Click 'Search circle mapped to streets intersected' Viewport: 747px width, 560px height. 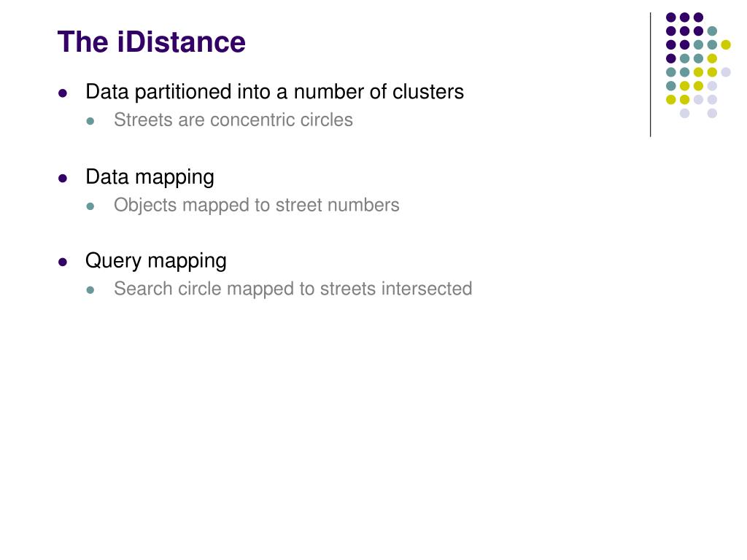point(293,289)
